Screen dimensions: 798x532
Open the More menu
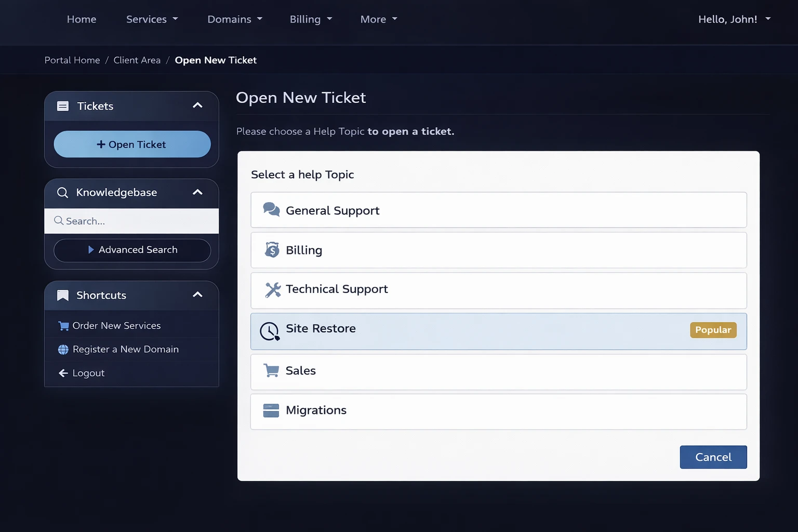378,19
